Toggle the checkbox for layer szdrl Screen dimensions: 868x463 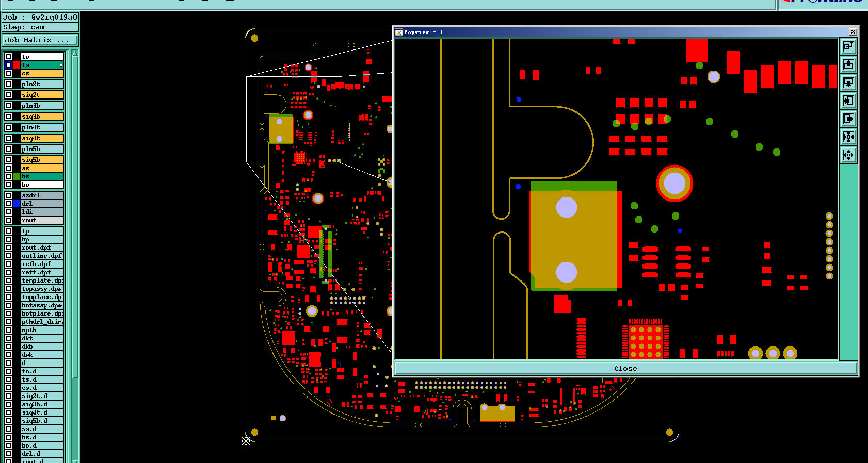[8, 195]
